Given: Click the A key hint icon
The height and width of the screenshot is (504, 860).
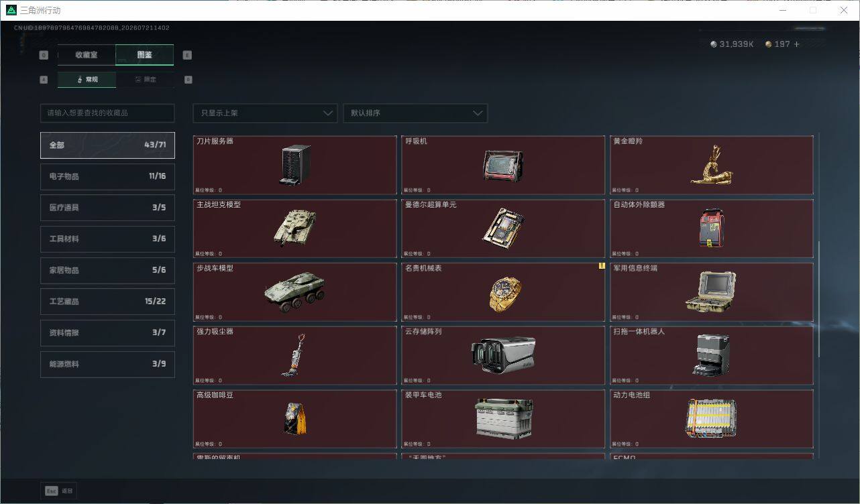Looking at the screenshot, I should coord(44,79).
